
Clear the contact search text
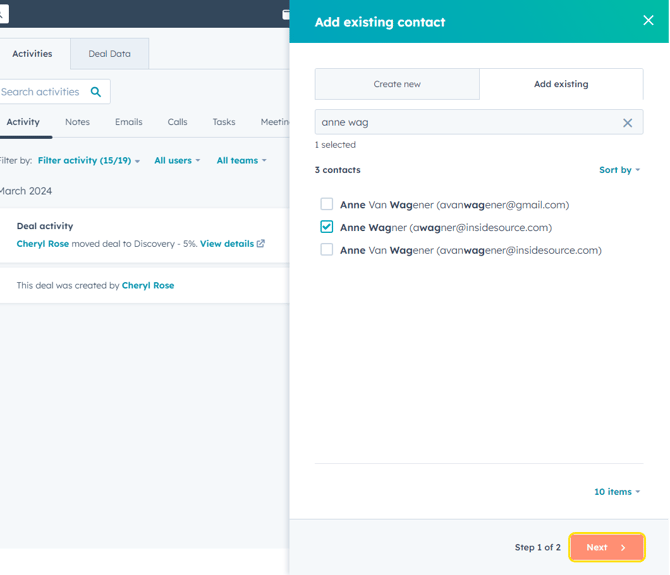click(x=627, y=123)
